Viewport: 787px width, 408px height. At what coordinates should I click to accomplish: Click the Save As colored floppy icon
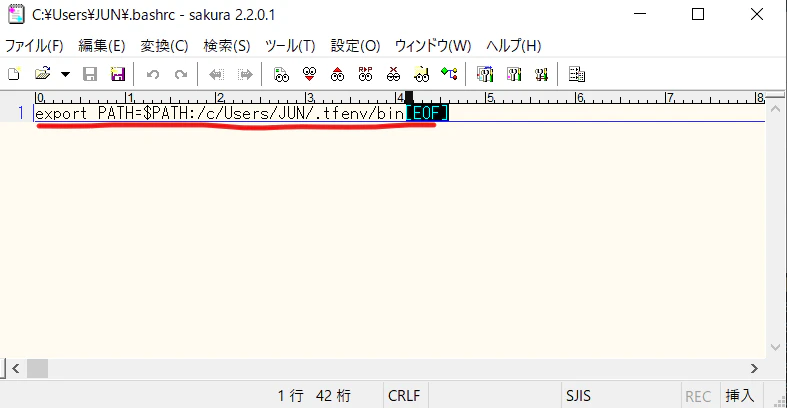pyautogui.click(x=118, y=74)
